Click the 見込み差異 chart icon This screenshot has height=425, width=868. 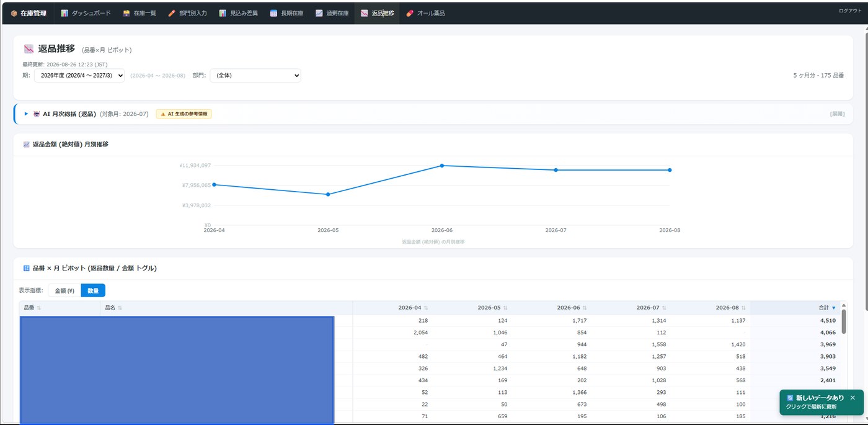coord(223,13)
